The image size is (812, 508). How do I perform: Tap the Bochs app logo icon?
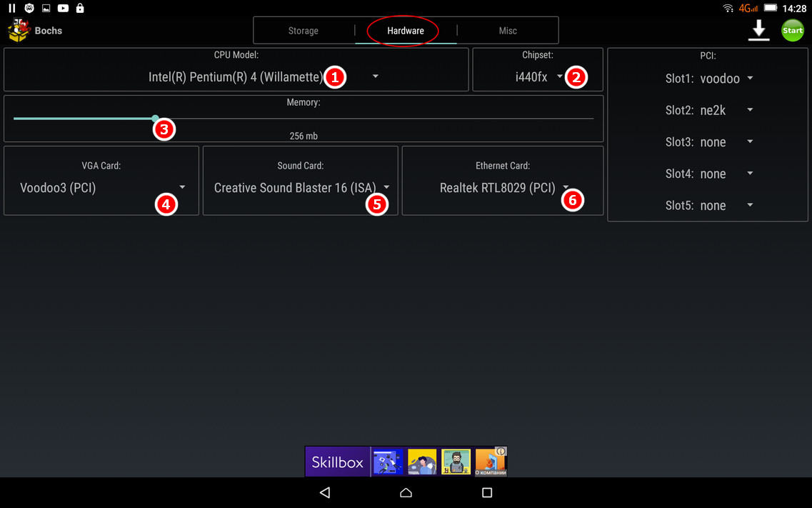18,30
